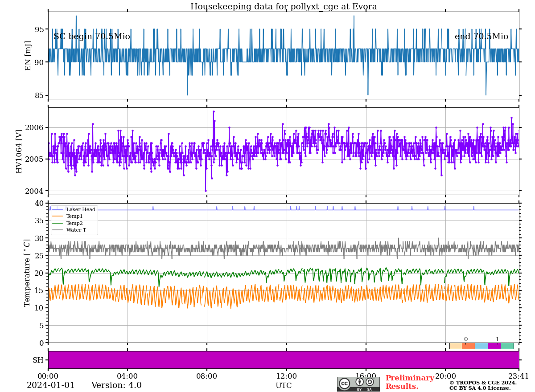The width and height of the screenshot is (535, 392).
Task: Click the 90 tick on the EN axis
Action: click(x=39, y=62)
